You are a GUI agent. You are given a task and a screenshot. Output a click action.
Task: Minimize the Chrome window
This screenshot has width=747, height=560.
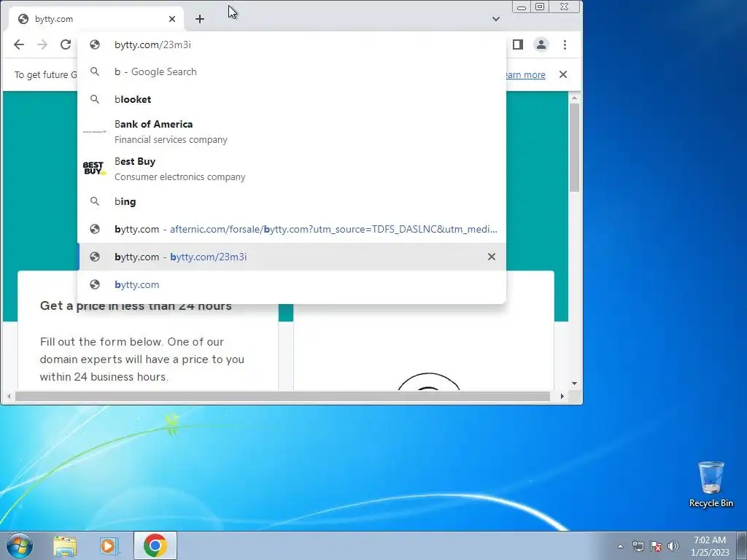tap(522, 7)
